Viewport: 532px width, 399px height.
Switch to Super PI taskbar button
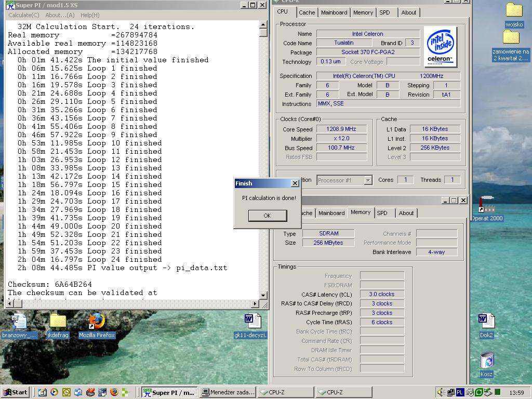(x=169, y=393)
